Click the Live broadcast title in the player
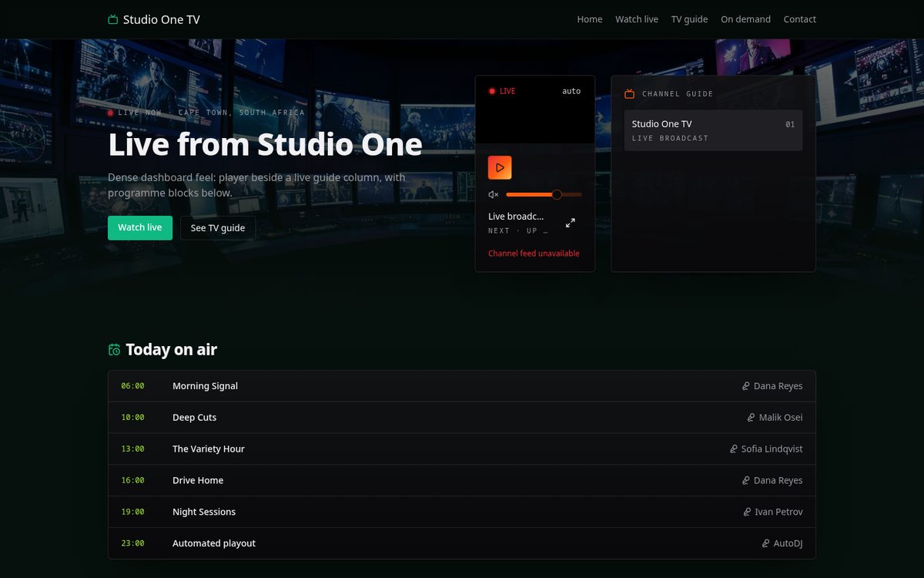Image resolution: width=924 pixels, height=578 pixels. click(516, 217)
